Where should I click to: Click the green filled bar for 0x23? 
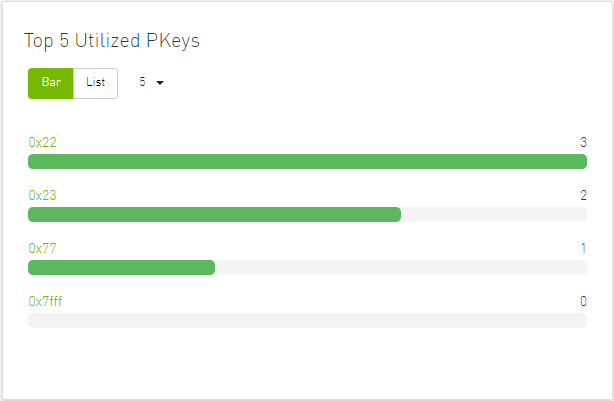214,215
